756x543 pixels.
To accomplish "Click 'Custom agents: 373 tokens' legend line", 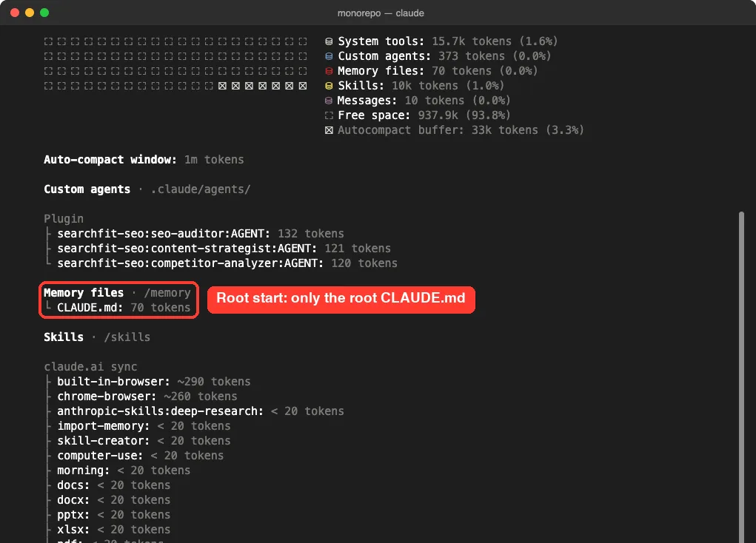I will 444,56.
